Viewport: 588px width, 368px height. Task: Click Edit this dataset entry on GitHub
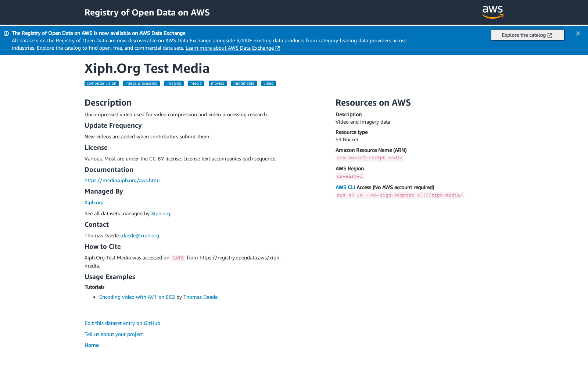pyautogui.click(x=122, y=323)
